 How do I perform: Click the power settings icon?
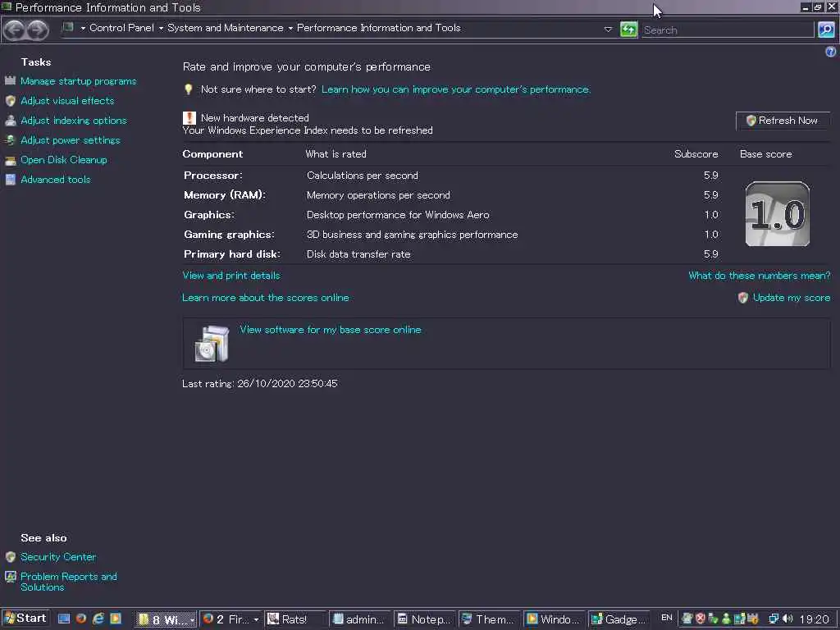[10, 140]
